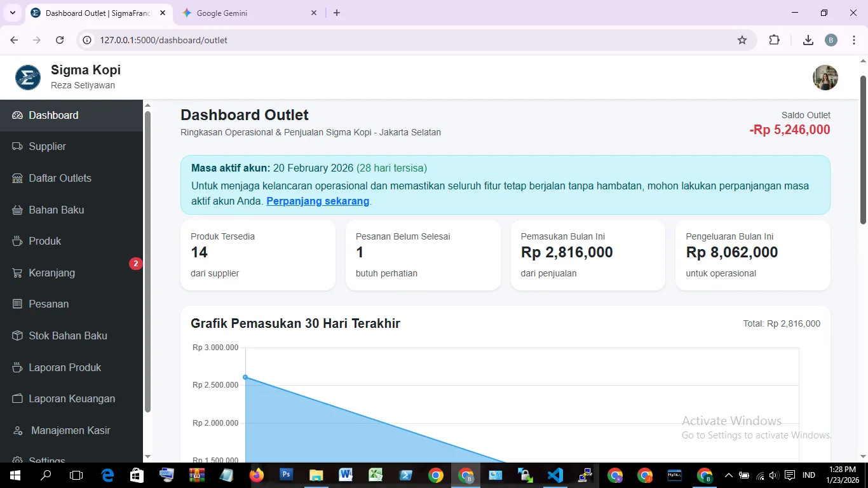Open Laporan Keuangan in the sidebar
The height and width of the screenshot is (488, 868).
pos(71,399)
